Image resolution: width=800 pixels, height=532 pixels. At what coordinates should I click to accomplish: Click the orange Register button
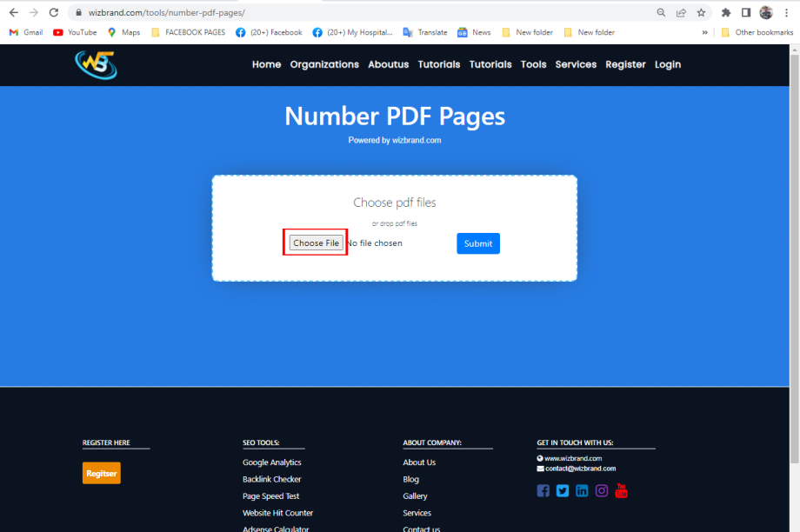(101, 473)
